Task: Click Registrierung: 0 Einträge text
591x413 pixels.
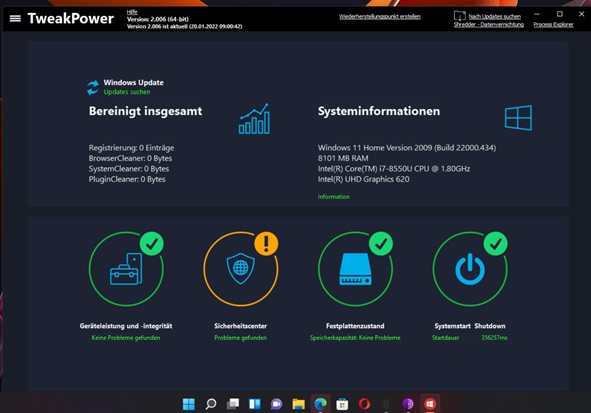Action: 131,148
